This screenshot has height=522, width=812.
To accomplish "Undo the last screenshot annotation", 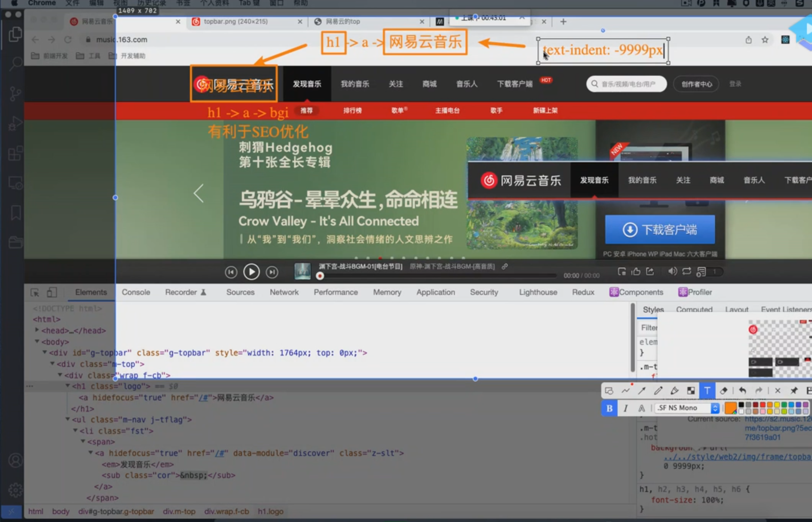I will pos(743,391).
